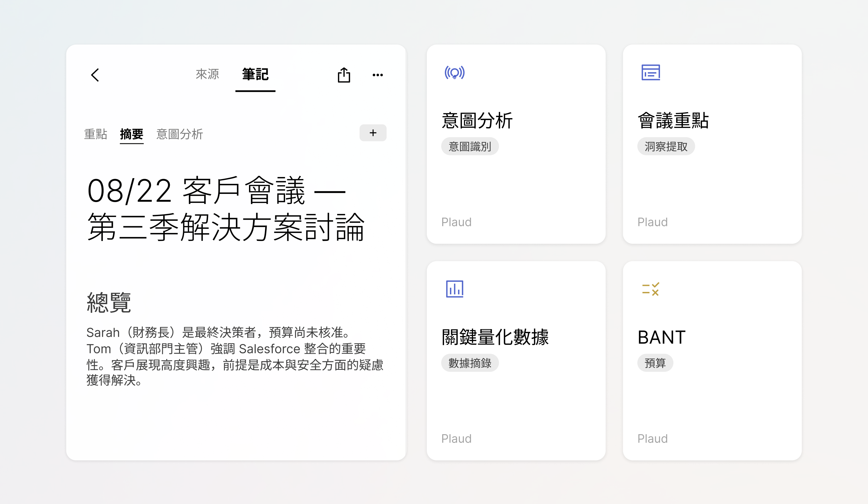The width and height of the screenshot is (868, 504).
Task: Click the share/export icon
Action: point(344,75)
